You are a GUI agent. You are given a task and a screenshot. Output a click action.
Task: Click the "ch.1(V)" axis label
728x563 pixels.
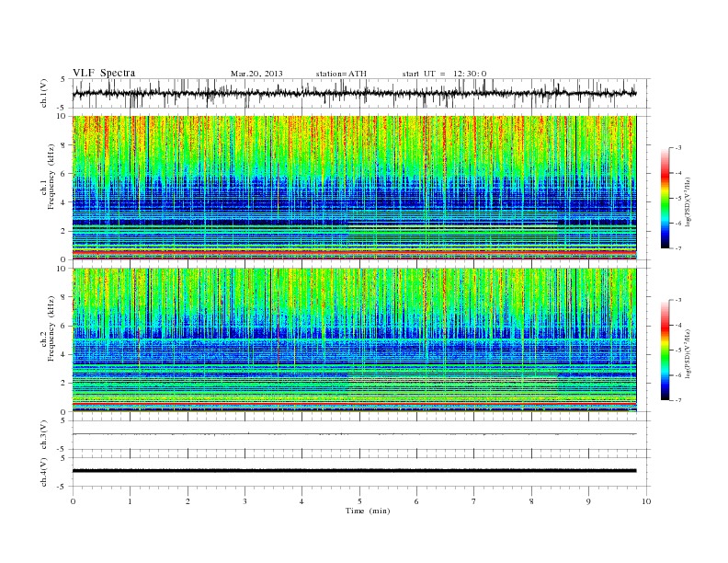tap(44, 93)
